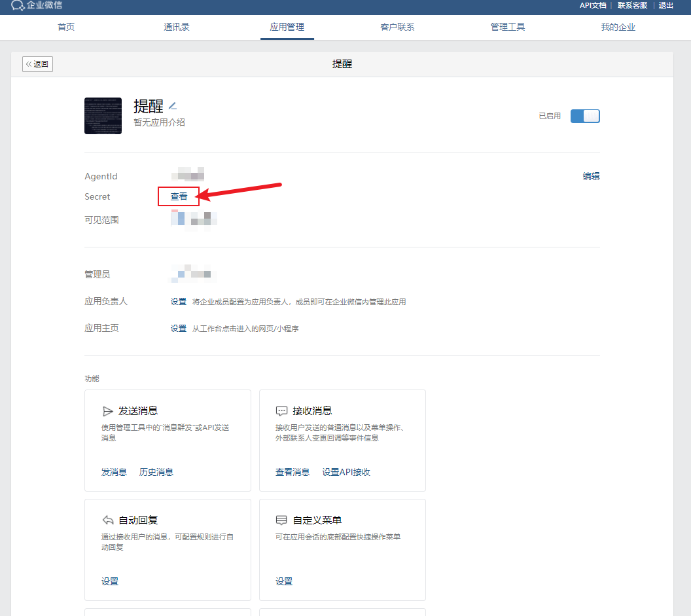
Task: Open the API文档 link
Action: (593, 5)
